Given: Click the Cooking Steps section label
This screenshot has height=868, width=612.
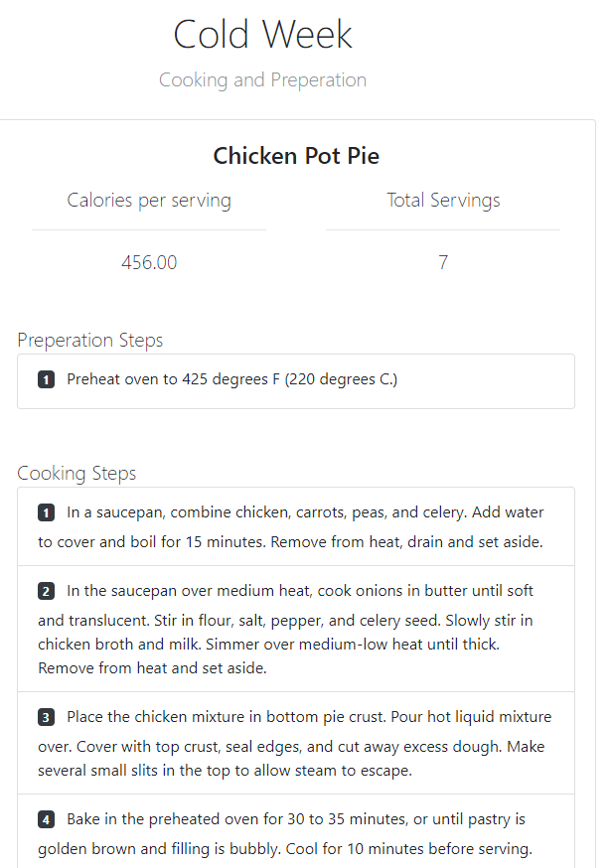Looking at the screenshot, I should click(x=76, y=473).
